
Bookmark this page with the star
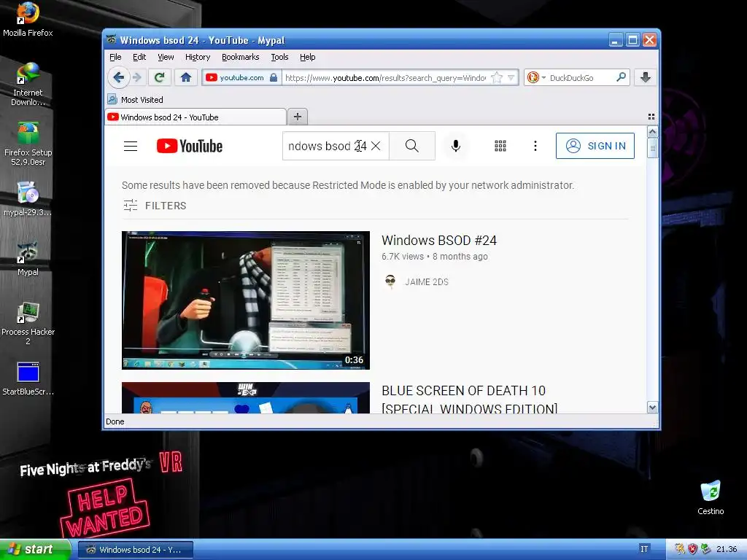pos(496,77)
